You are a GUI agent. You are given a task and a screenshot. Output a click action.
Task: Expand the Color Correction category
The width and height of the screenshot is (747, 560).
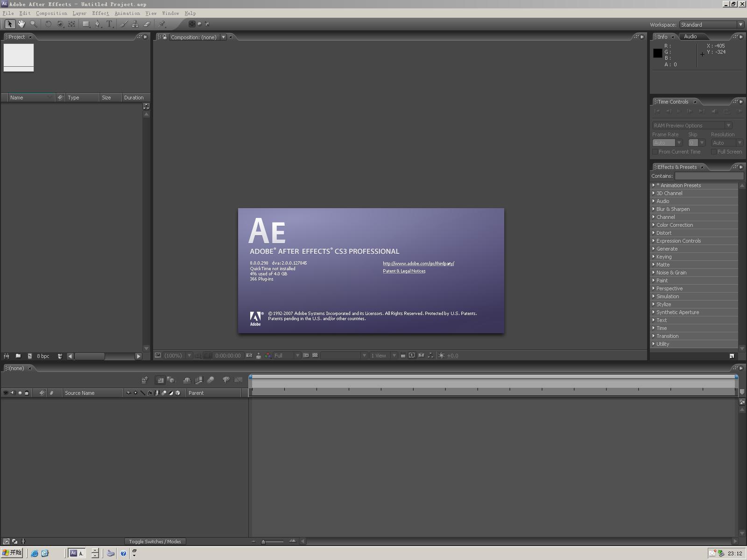(x=654, y=225)
